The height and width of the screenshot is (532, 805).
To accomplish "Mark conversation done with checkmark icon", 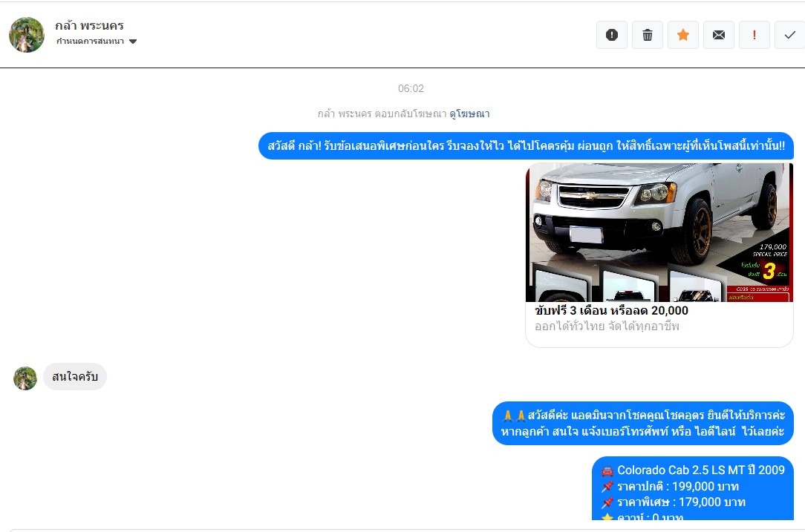I will (789, 35).
